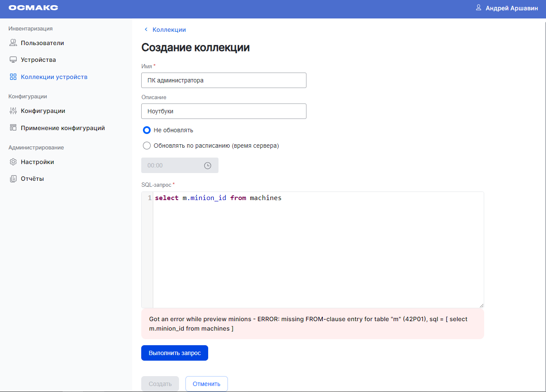Click the Users icon in sidebar
Image resolution: width=546 pixels, height=392 pixels.
click(13, 43)
